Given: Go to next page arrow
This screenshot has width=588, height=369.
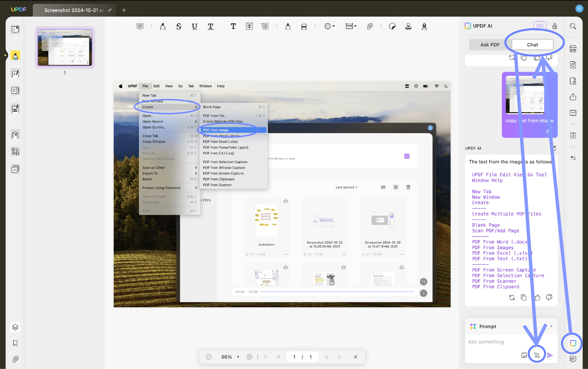Looking at the screenshot, I should click(x=326, y=357).
